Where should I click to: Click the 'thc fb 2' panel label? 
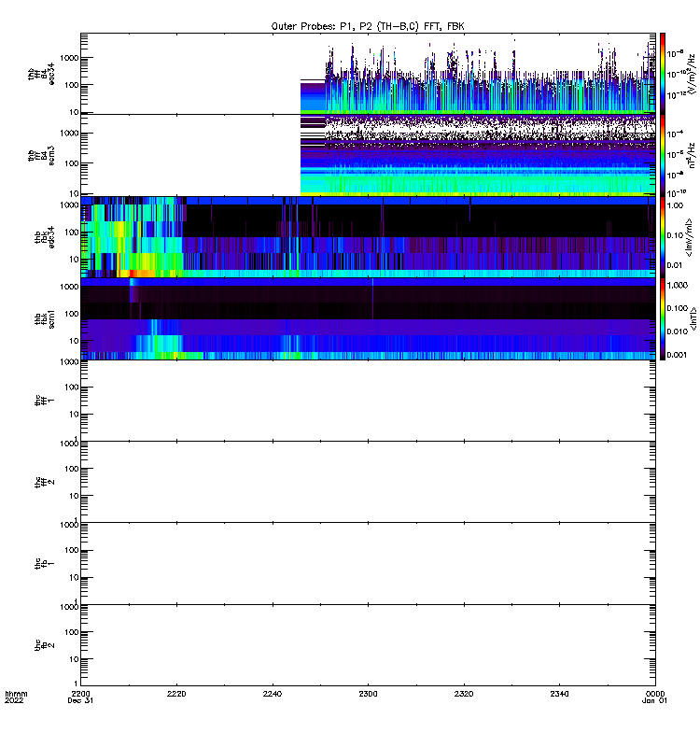pos(45,645)
